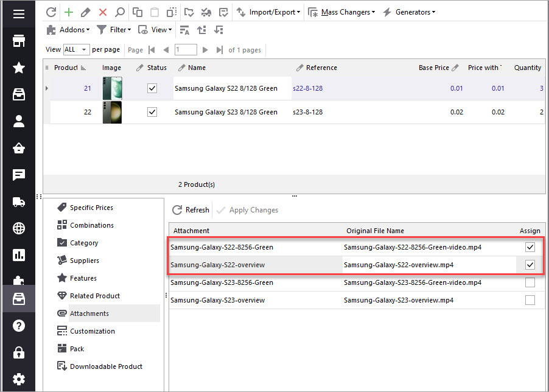Go to next page arrow

(205, 50)
